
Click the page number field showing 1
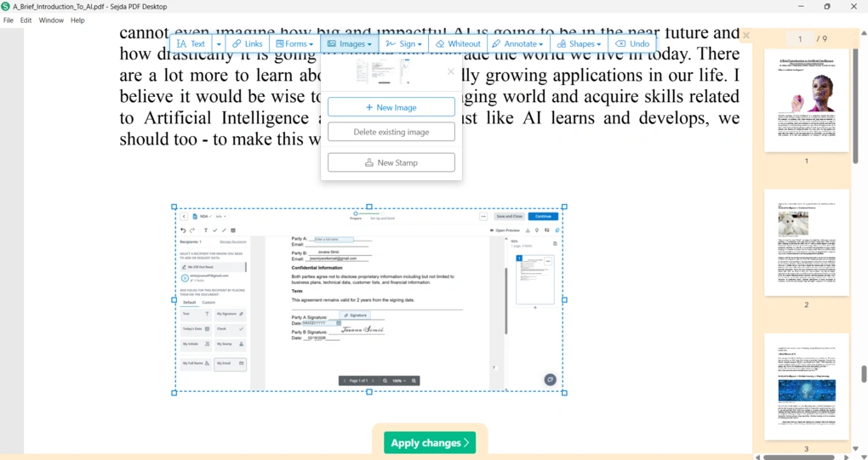799,39
